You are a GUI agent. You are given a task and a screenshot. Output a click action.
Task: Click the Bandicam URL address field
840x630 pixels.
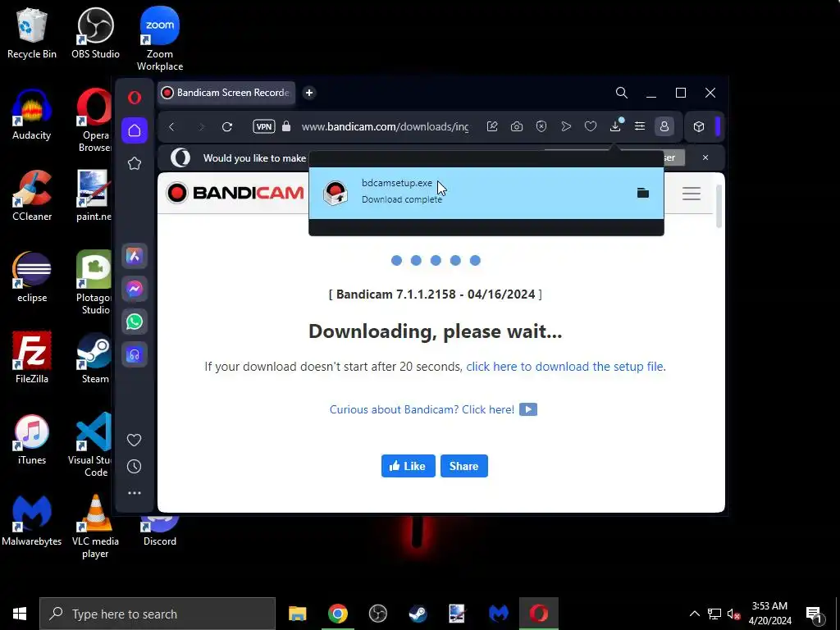pyautogui.click(x=385, y=127)
